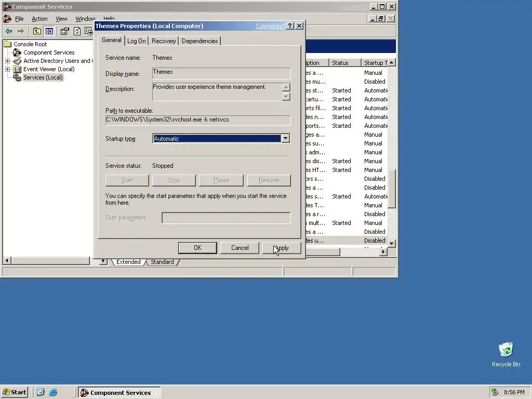Image resolution: width=532 pixels, height=399 pixels.
Task: Select the Standard view tab
Action: pos(162,262)
